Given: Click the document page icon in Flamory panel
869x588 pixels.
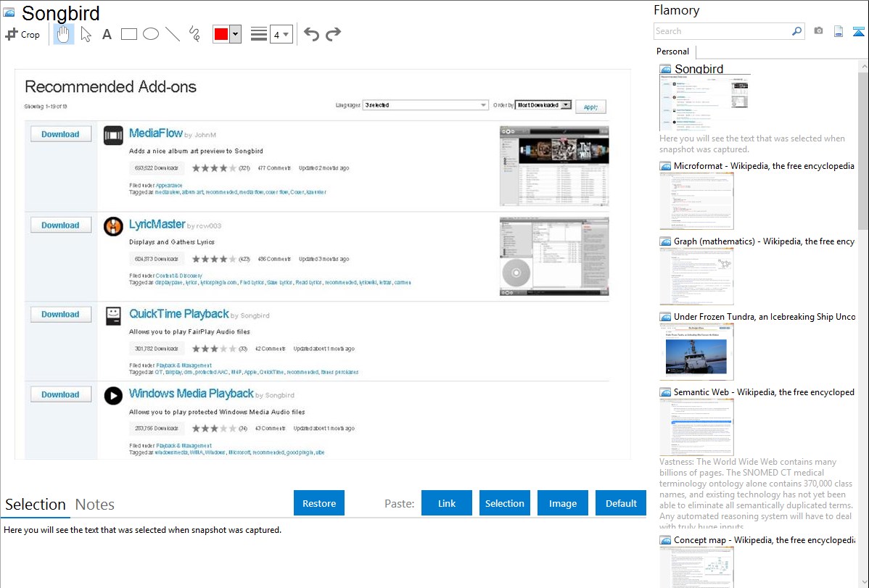Looking at the screenshot, I should pyautogui.click(x=839, y=31).
